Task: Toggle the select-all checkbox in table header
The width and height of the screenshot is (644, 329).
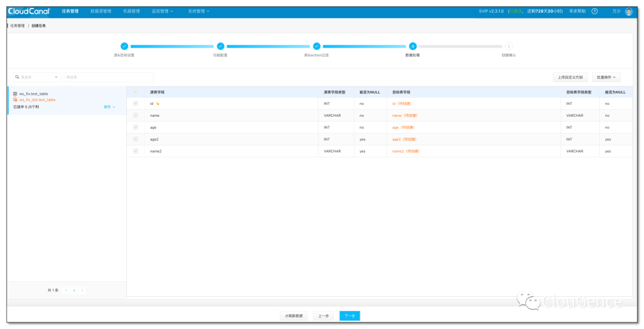Action: (135, 92)
